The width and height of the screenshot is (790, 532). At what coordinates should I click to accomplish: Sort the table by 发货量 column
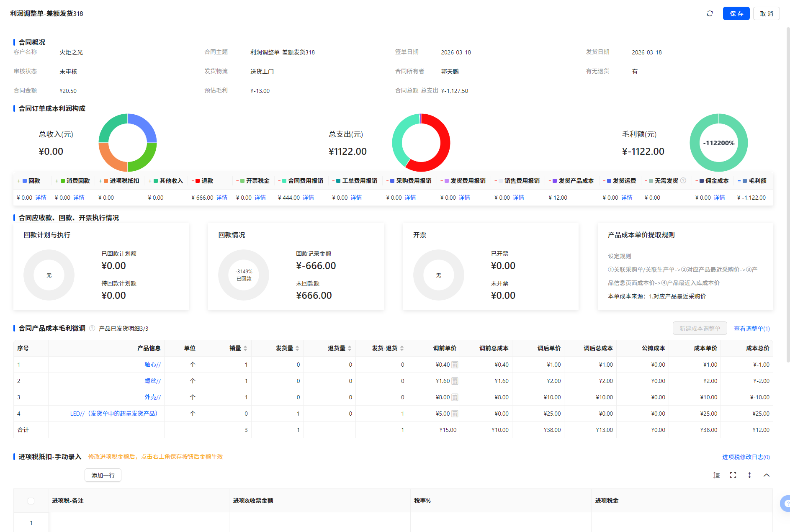pos(297,348)
